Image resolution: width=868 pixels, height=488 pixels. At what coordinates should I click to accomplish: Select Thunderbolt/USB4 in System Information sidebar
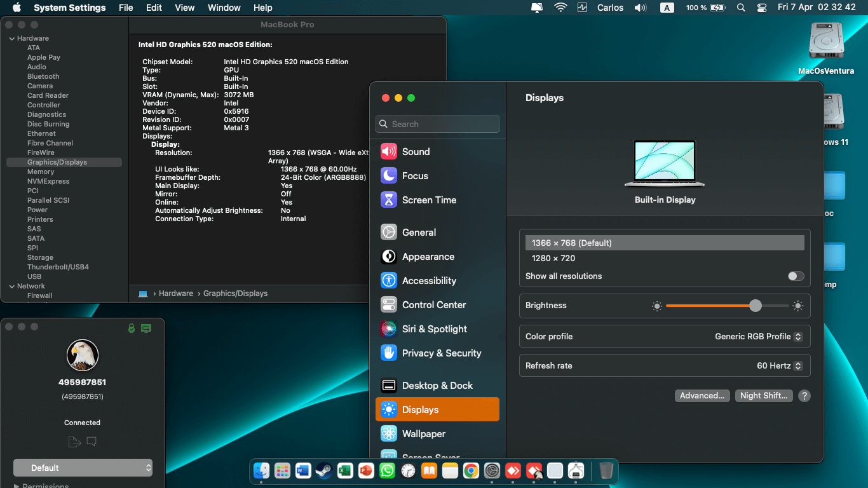pyautogui.click(x=58, y=268)
